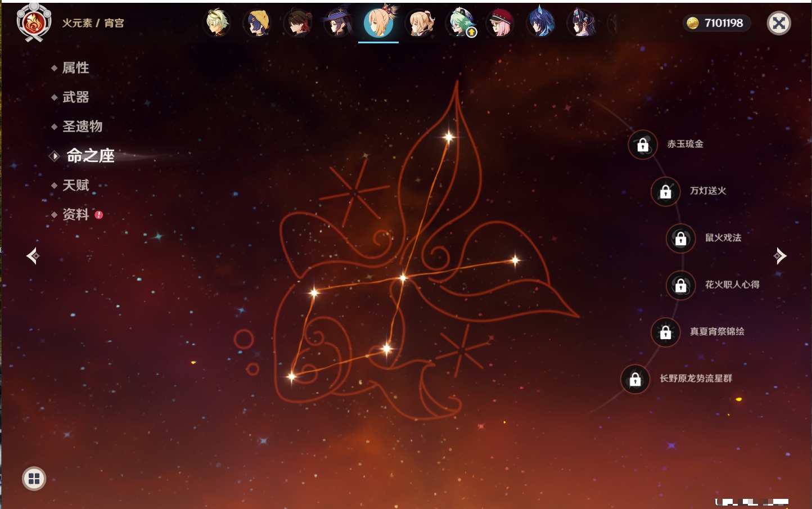The height and width of the screenshot is (509, 812).
Task: Close the character screen with X
Action: coord(779,23)
